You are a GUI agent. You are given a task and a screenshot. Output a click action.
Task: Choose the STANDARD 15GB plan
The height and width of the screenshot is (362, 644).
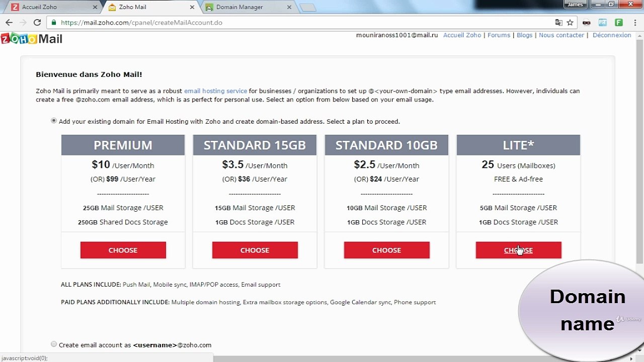[255, 250]
